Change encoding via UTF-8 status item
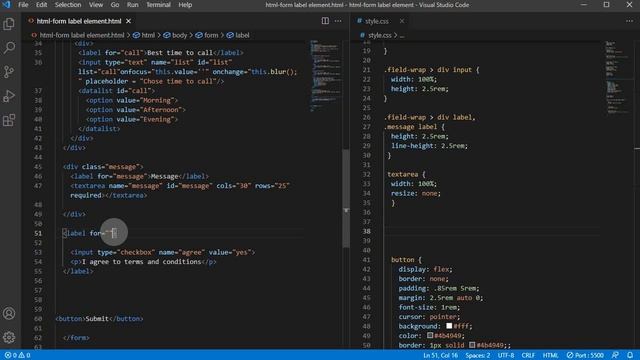The width and height of the screenshot is (640, 360). [506, 355]
